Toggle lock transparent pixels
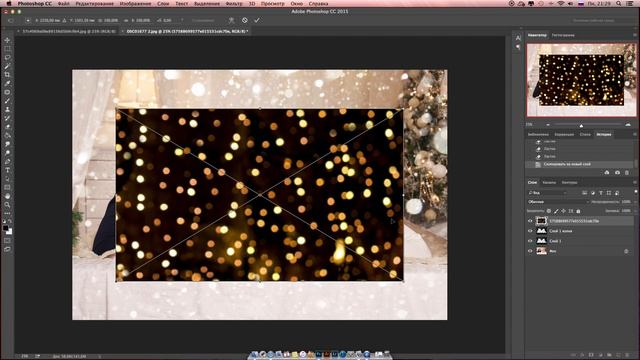This screenshot has width=640, height=360. point(549,211)
